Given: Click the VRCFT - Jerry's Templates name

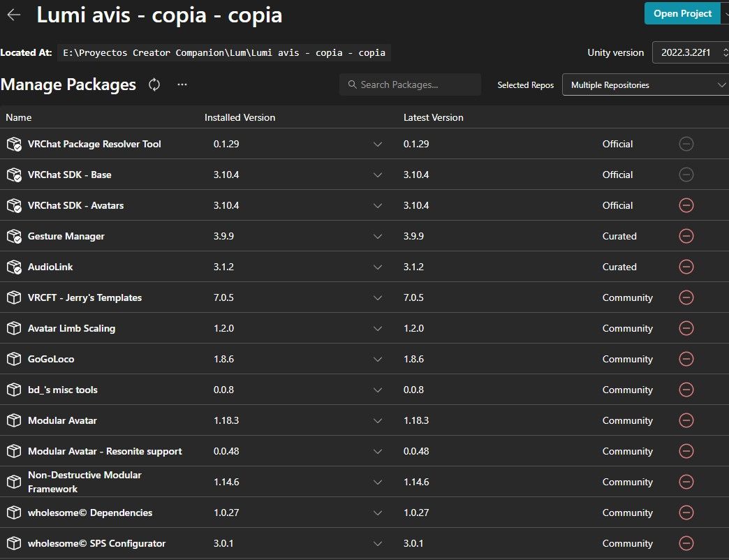Looking at the screenshot, I should pyautogui.click(x=84, y=297).
